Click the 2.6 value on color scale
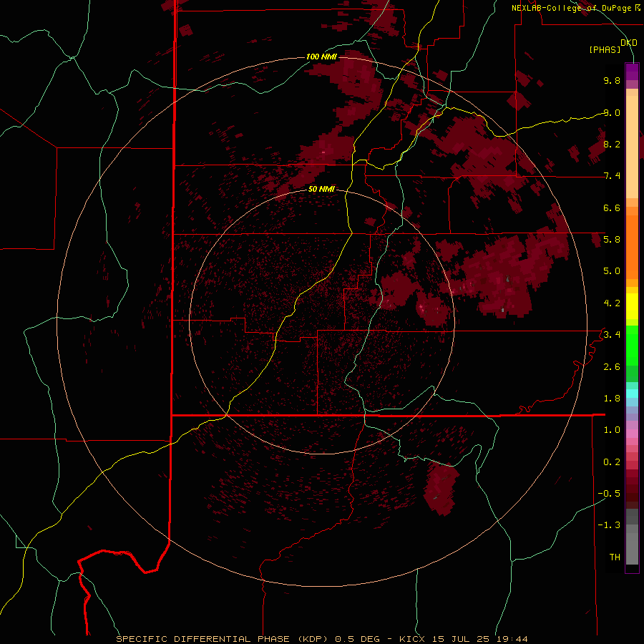 [612, 367]
